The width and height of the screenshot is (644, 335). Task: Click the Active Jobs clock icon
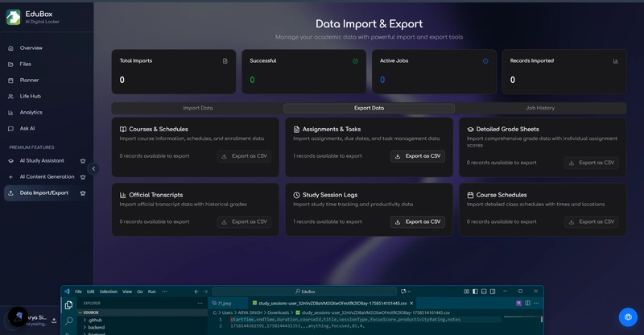tap(485, 61)
